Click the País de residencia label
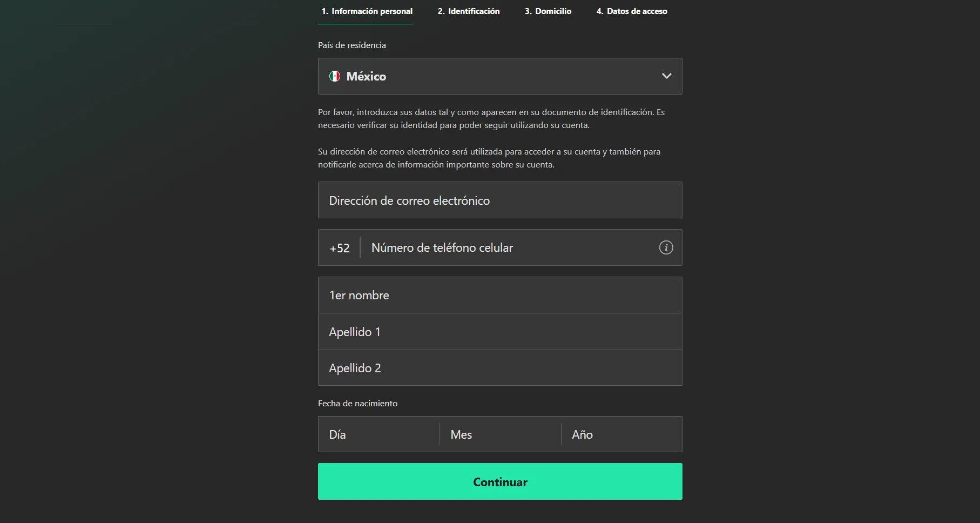The width and height of the screenshot is (980, 523). (x=352, y=45)
